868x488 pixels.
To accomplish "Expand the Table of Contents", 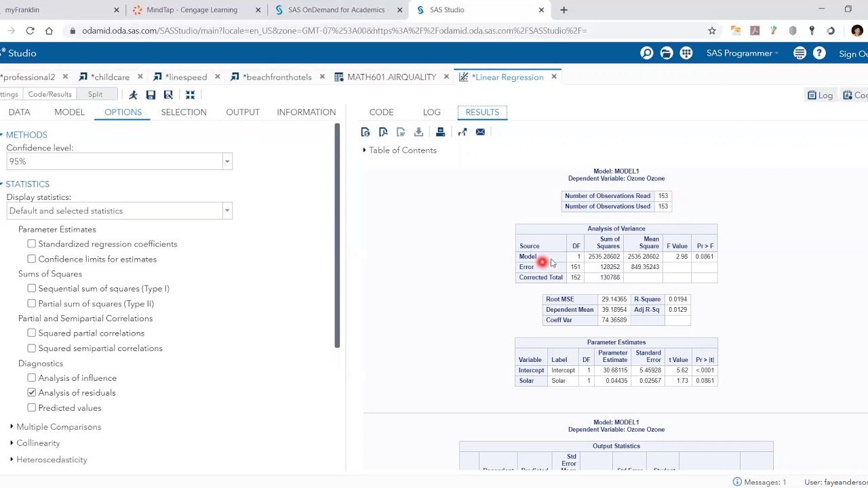I will coord(364,150).
